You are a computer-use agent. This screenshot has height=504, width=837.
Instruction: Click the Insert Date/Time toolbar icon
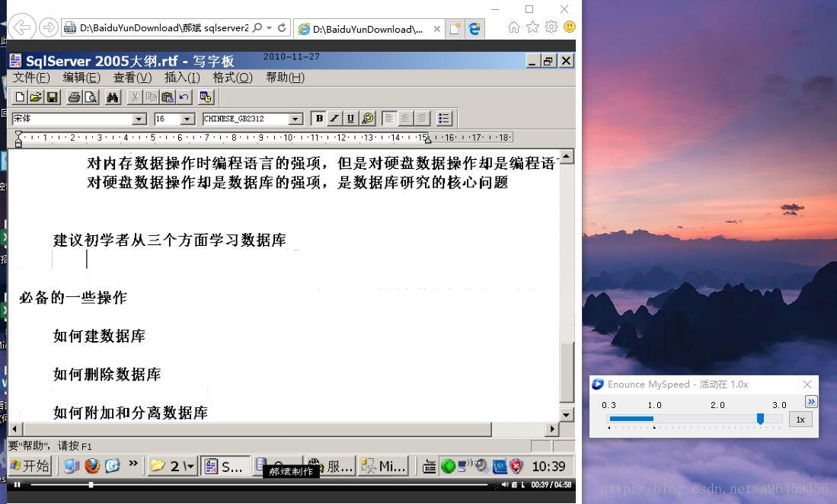tap(206, 97)
